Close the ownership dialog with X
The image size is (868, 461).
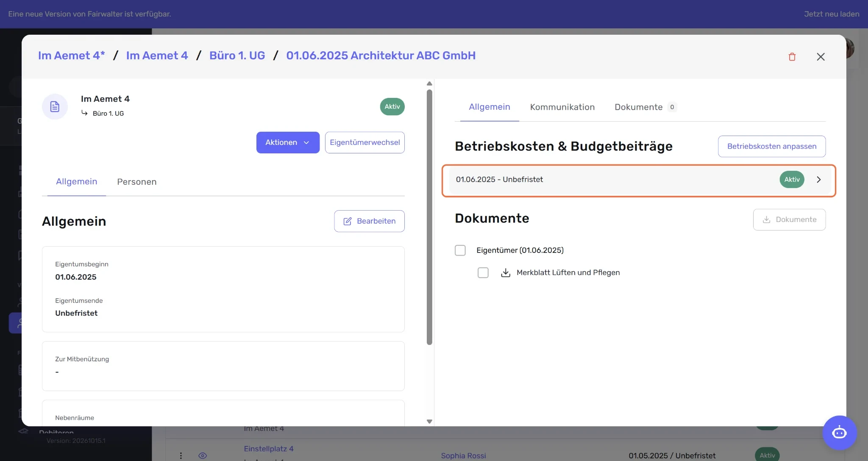pos(821,57)
